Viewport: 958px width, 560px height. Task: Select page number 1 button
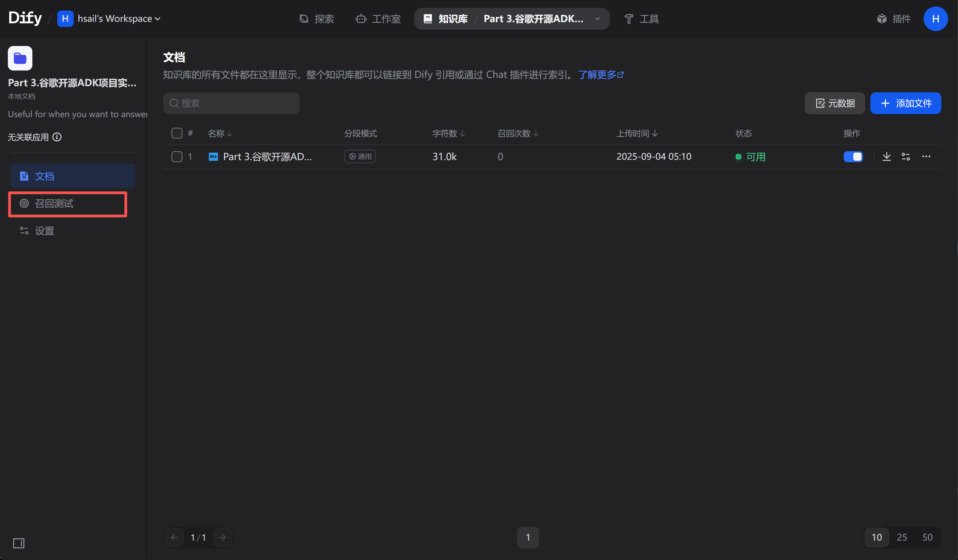528,537
